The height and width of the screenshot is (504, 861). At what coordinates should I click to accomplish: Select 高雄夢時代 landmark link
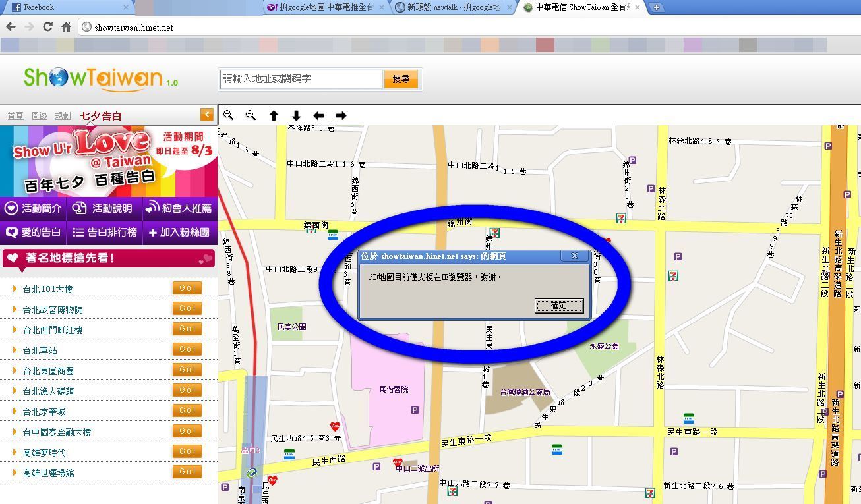click(44, 453)
